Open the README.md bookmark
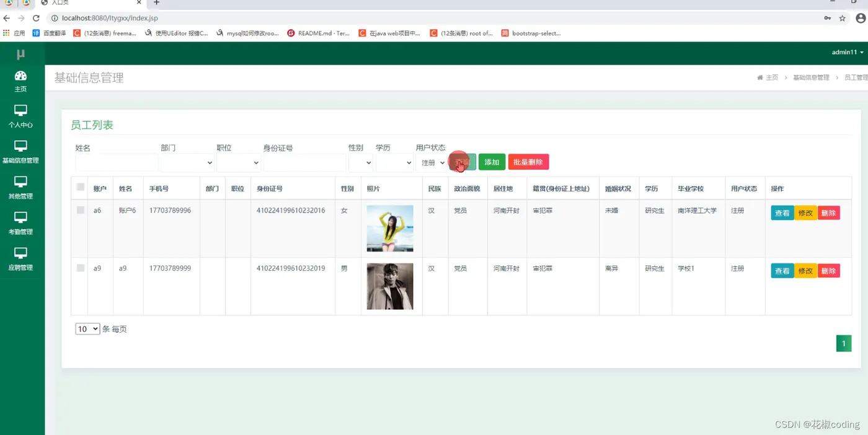Viewport: 868px width, 435px height. click(319, 33)
